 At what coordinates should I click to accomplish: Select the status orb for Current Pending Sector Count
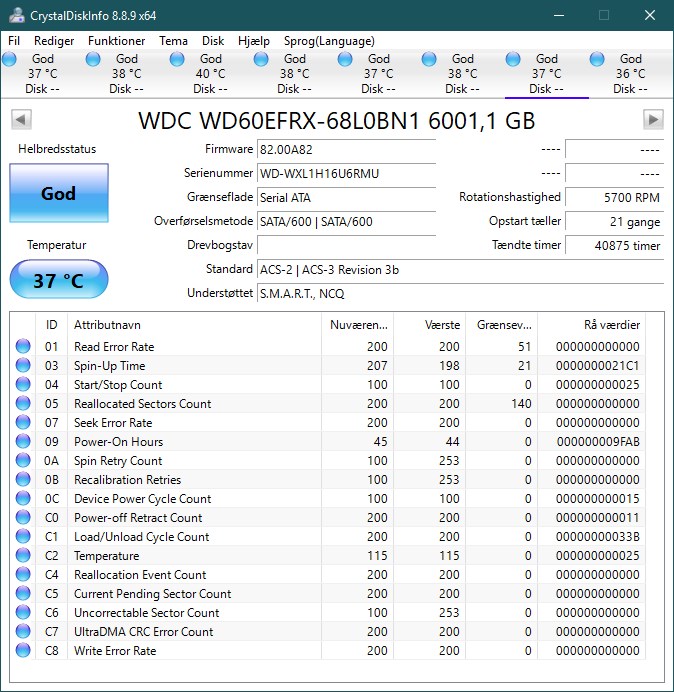point(23,593)
